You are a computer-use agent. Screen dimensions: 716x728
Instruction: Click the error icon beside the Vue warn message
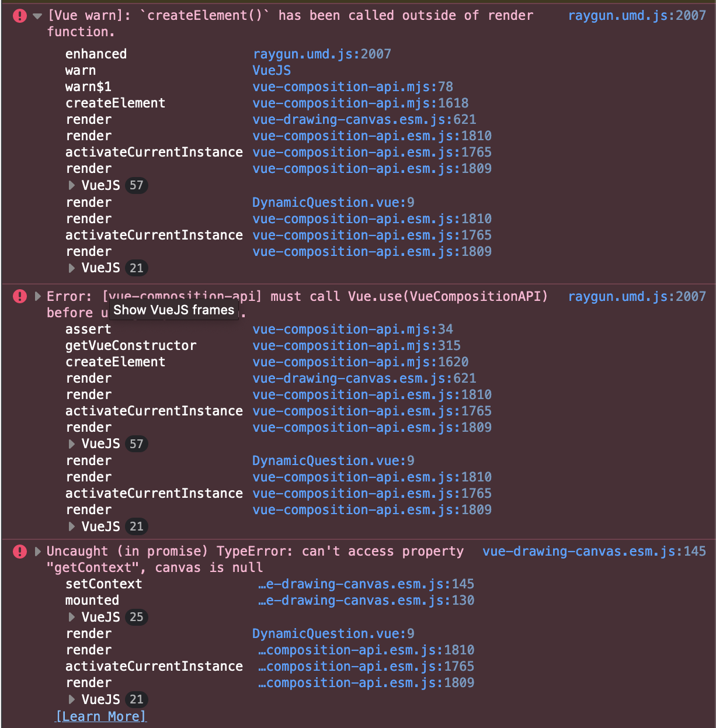click(19, 16)
